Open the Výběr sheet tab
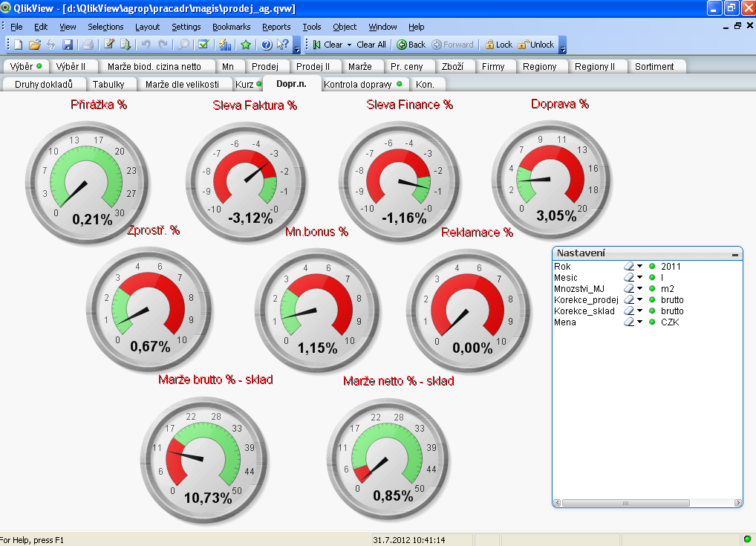 (25, 67)
